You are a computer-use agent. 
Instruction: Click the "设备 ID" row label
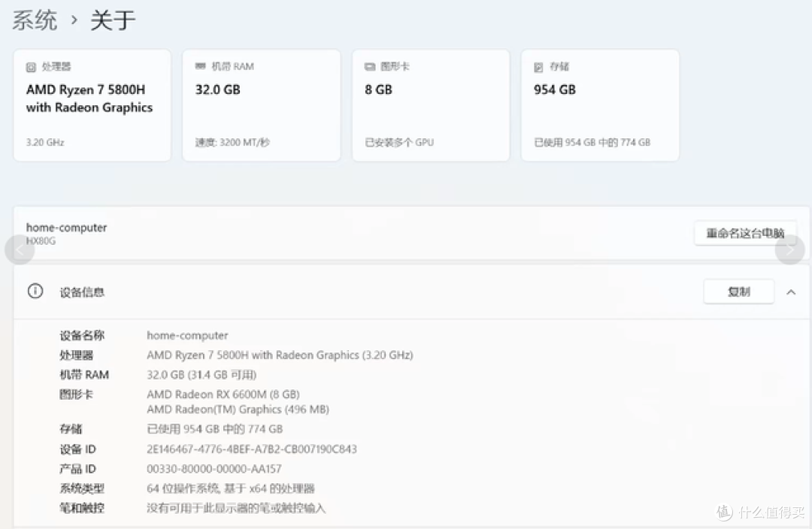click(77, 449)
